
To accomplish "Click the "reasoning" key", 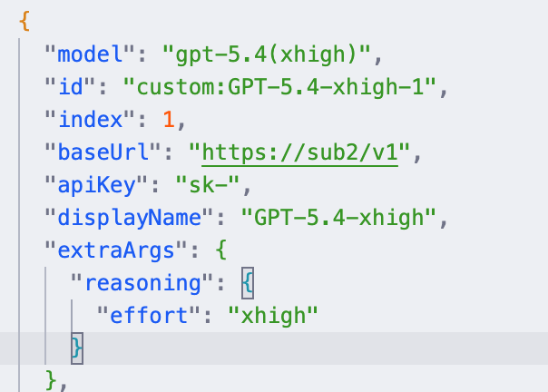I will pos(142,283).
